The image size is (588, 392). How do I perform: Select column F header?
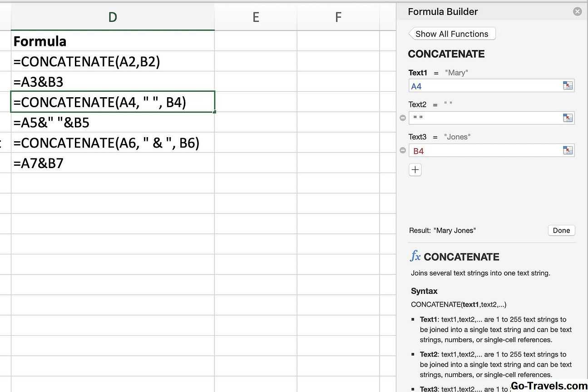pos(338,17)
